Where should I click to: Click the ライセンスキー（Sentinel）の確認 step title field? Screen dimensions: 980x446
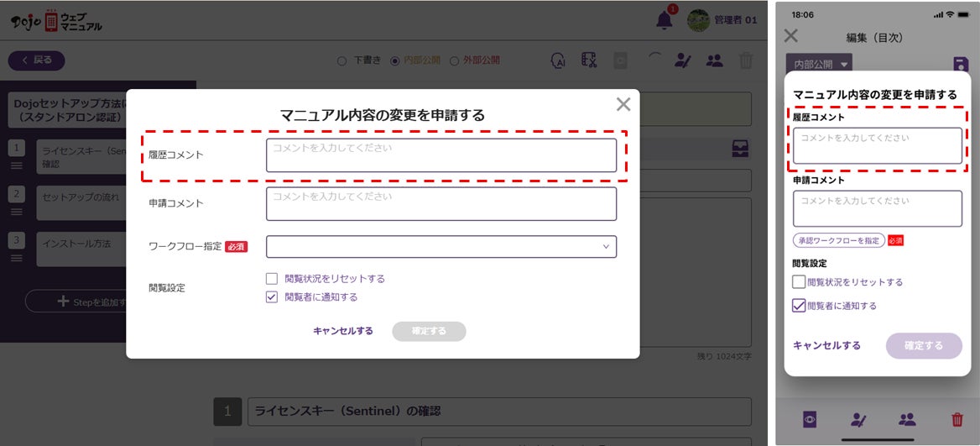pyautogui.click(x=499, y=412)
